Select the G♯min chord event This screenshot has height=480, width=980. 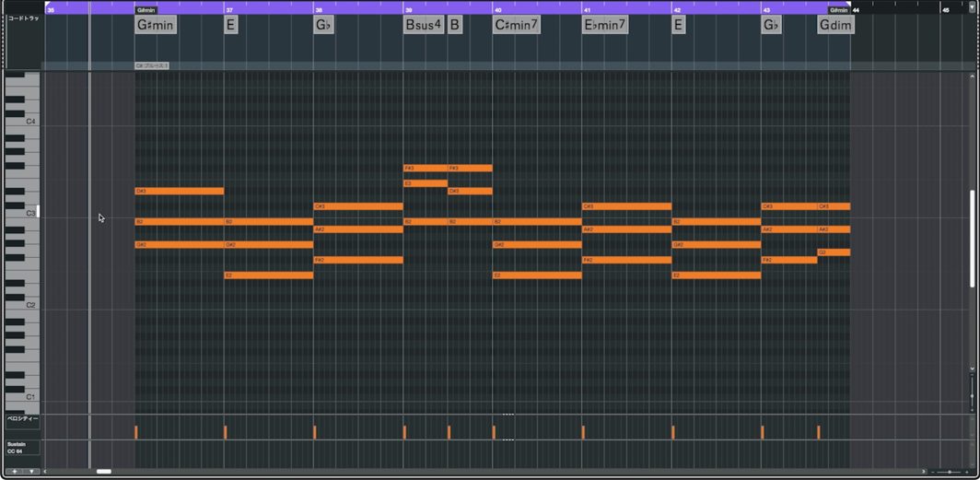(x=157, y=26)
